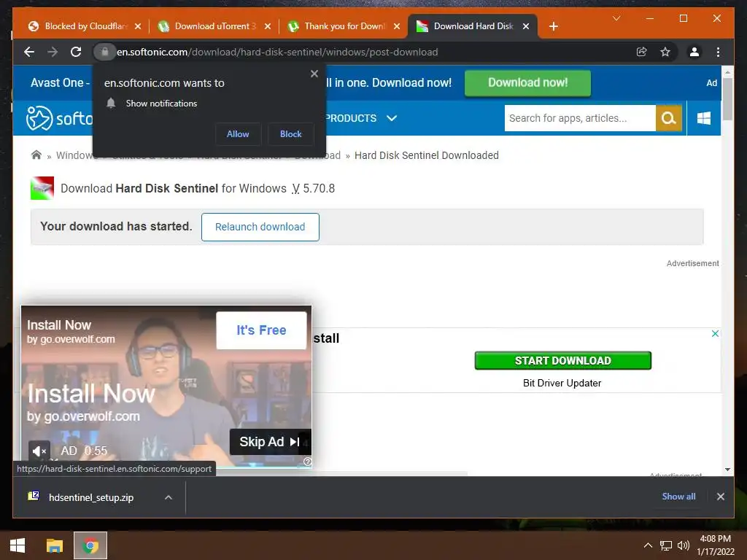The width and height of the screenshot is (747, 560).
Task: Click the notification bell icon
Action: pos(111,104)
